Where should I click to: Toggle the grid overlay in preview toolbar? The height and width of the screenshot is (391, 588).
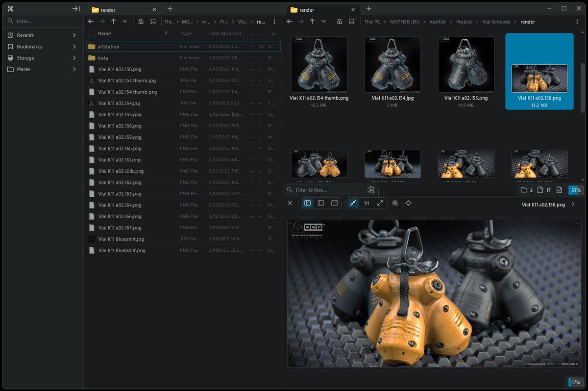[395, 203]
